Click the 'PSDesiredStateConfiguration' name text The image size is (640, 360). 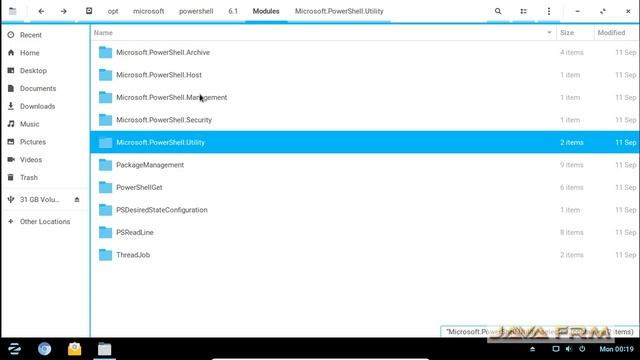point(162,210)
